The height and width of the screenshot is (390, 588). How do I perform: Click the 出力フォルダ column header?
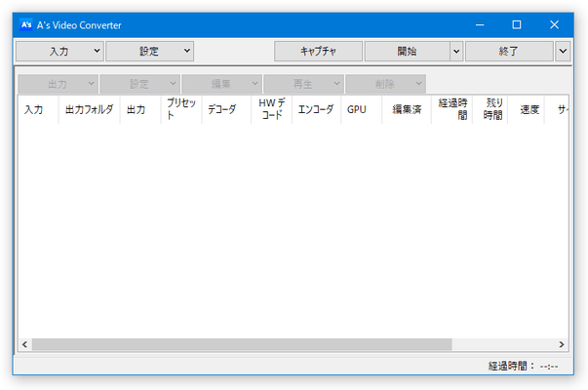(90, 109)
